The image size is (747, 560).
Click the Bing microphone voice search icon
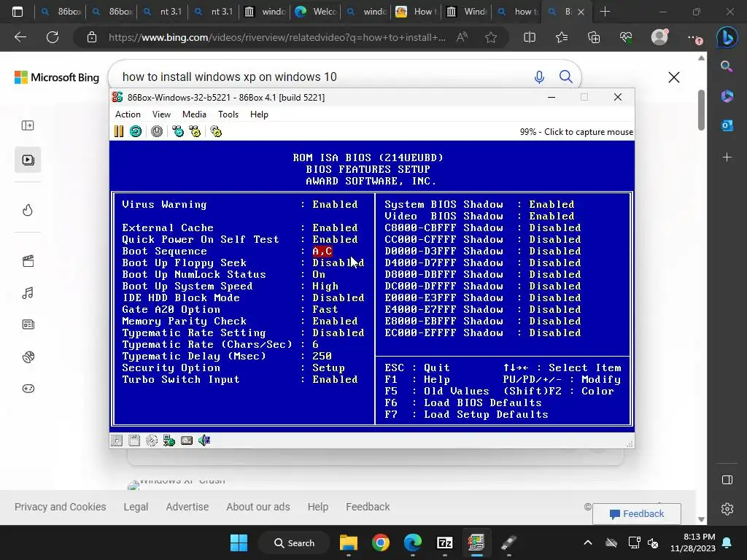pos(539,77)
